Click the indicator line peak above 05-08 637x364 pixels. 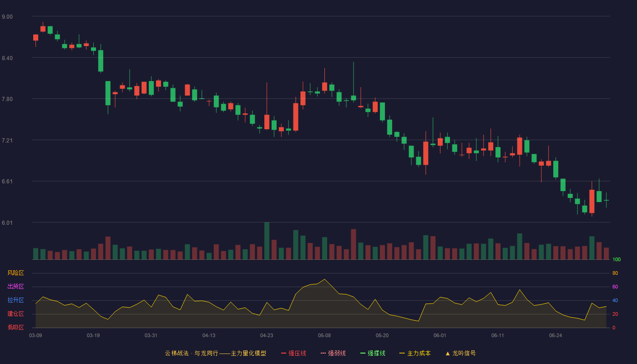pos(324,279)
